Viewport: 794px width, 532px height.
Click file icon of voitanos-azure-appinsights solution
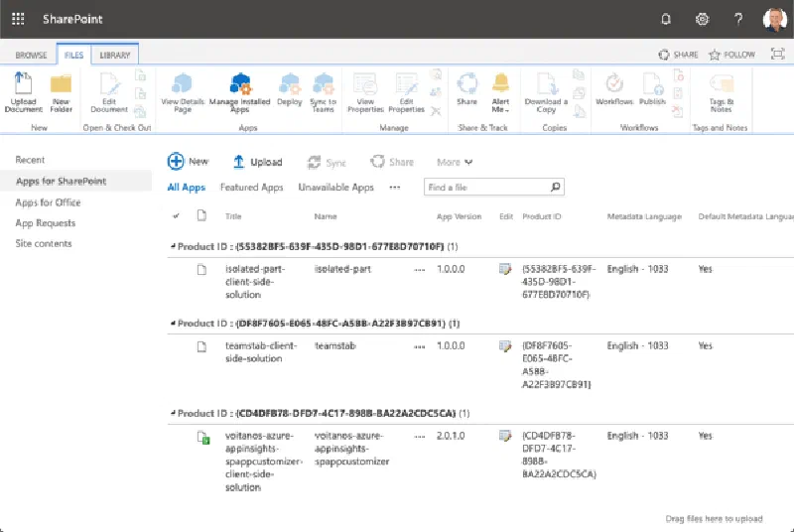click(203, 438)
